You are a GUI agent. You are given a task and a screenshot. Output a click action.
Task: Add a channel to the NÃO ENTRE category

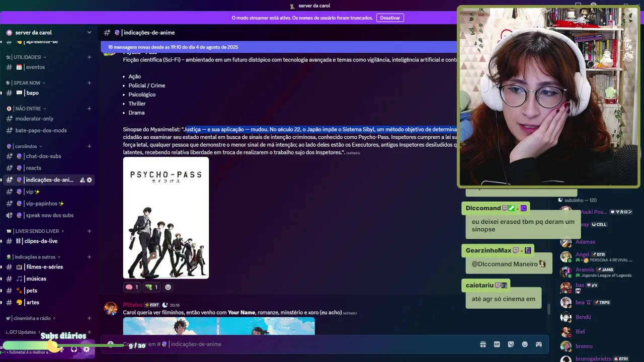(x=89, y=109)
